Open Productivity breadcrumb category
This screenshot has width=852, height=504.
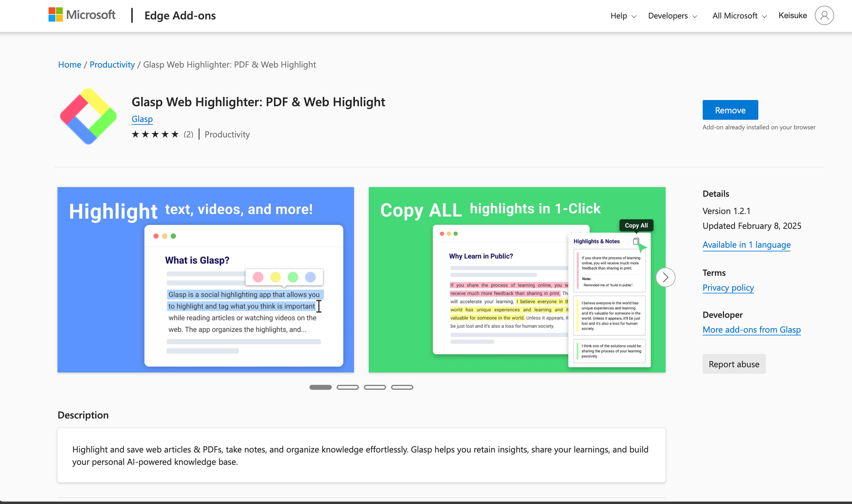(112, 65)
